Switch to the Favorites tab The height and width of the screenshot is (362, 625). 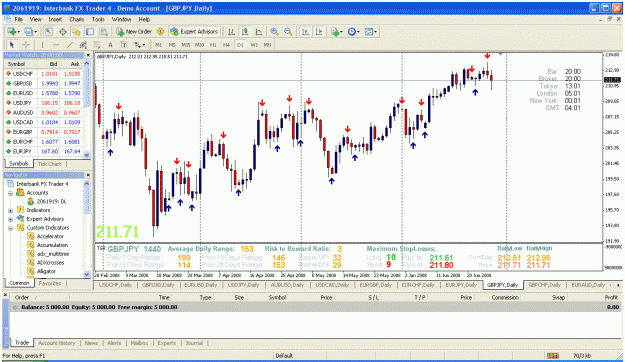(50, 283)
